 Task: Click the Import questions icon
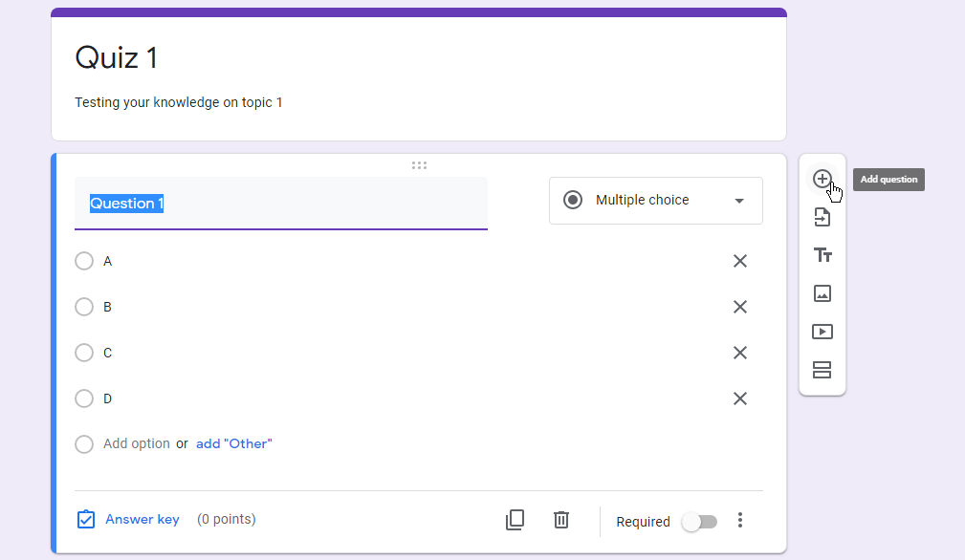click(822, 217)
